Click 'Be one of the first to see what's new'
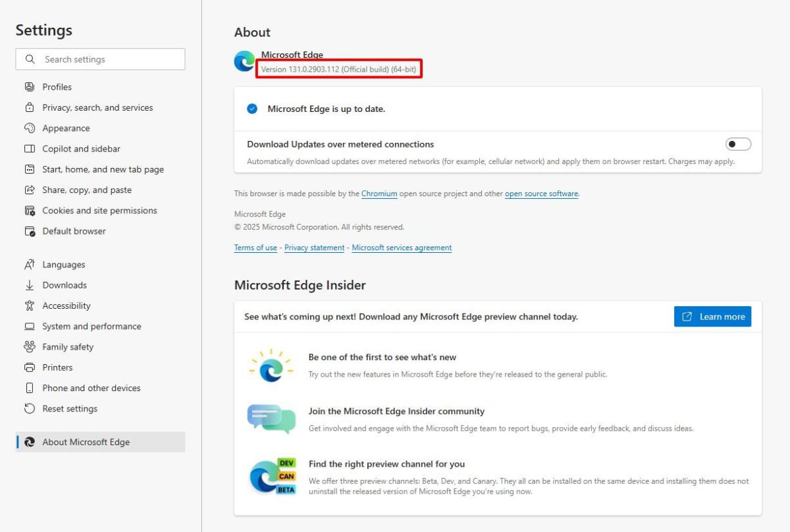 point(382,357)
